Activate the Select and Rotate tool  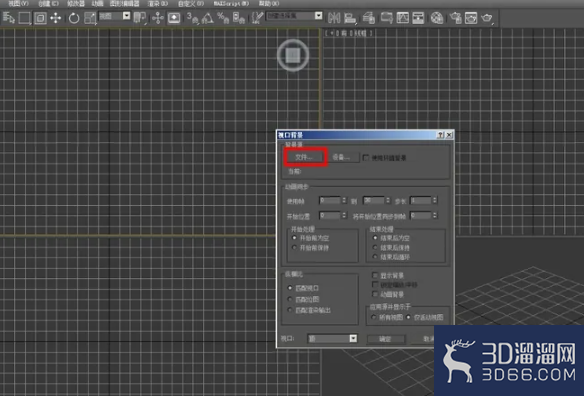pyautogui.click(x=74, y=18)
